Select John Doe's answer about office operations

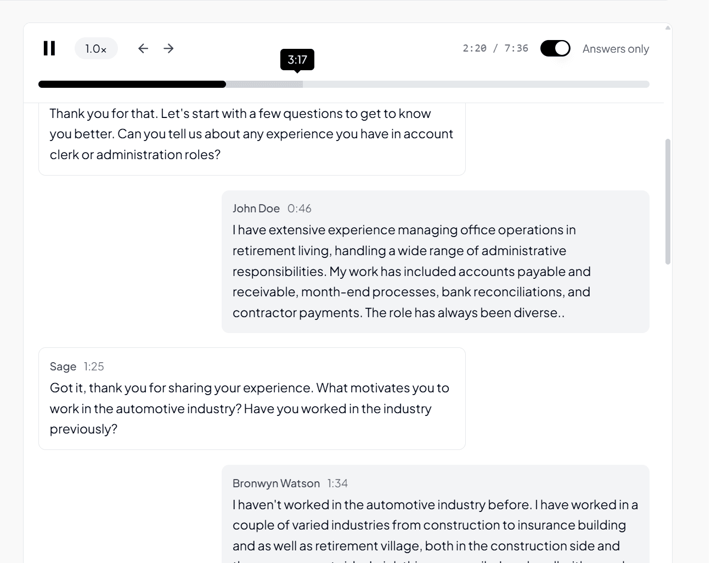(411, 271)
